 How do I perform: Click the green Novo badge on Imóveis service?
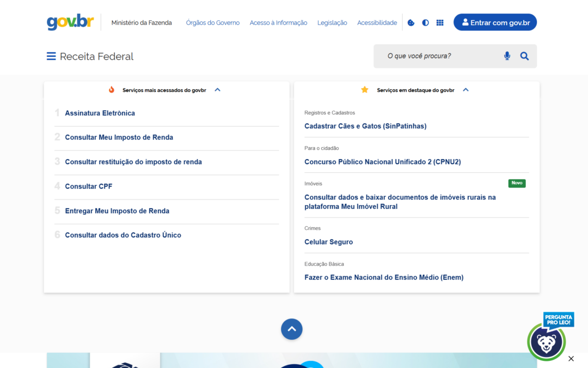[517, 183]
